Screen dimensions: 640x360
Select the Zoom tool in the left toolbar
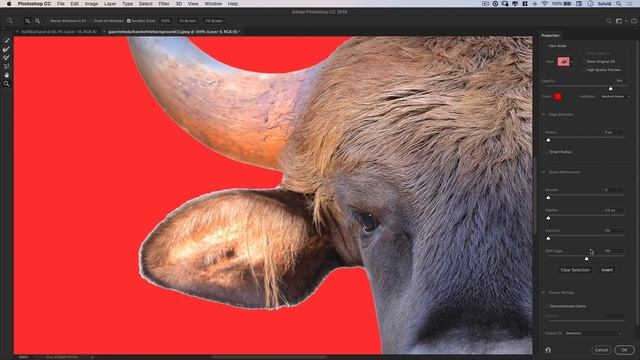click(7, 84)
